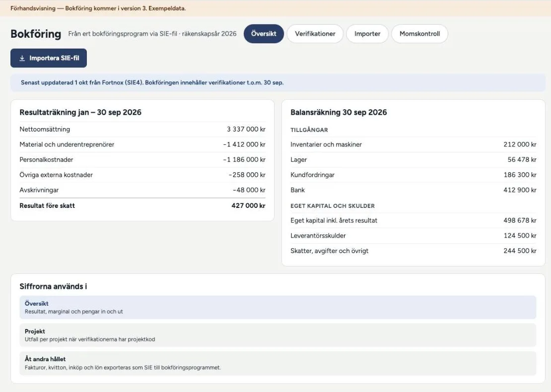Select the Åt andra hållet row
Screen dimensions: 551x392
277,363
